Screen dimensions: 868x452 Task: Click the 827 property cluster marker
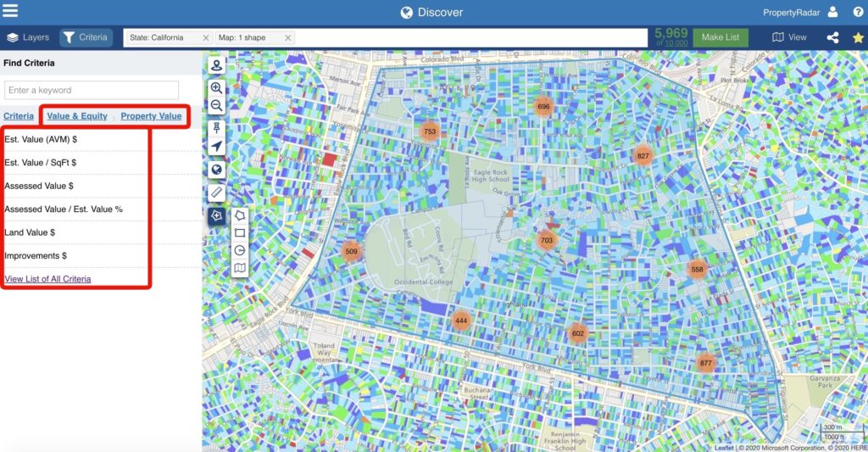point(643,156)
